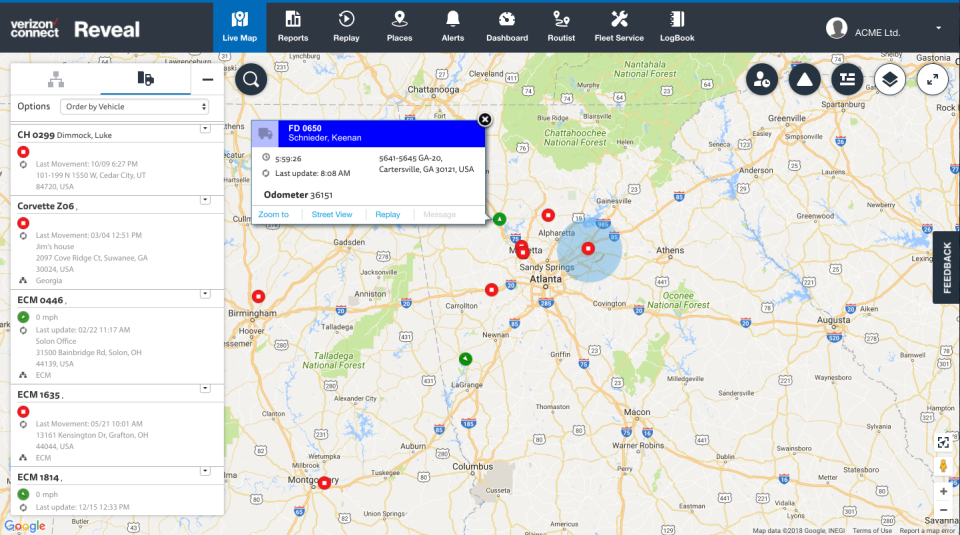Select the CH 0299 Dimmock, Luke vehicle title

(64, 135)
